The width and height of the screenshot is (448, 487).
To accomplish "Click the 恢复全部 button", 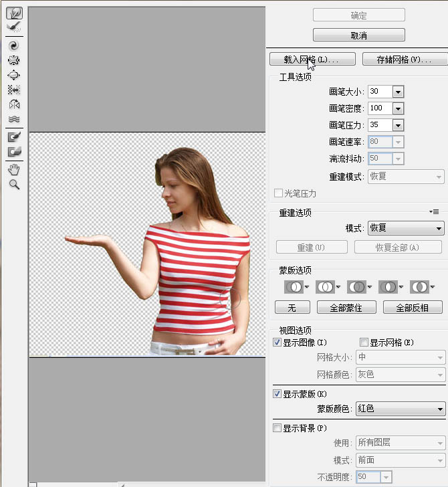I will (398, 248).
